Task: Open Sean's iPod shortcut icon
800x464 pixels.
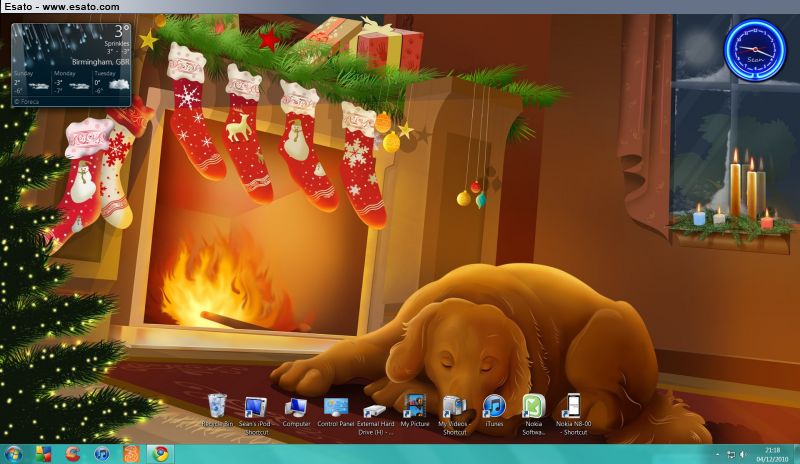Action: 255,416
